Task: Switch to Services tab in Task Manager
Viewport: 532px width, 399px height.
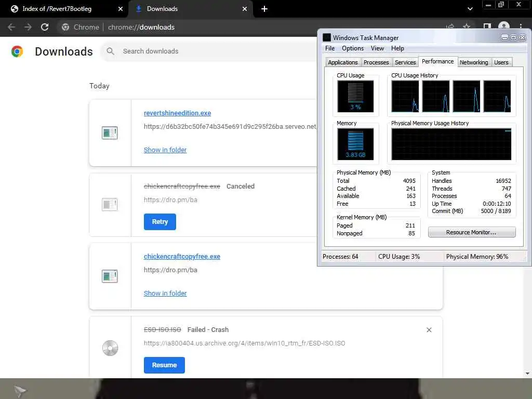Action: pyautogui.click(x=405, y=62)
